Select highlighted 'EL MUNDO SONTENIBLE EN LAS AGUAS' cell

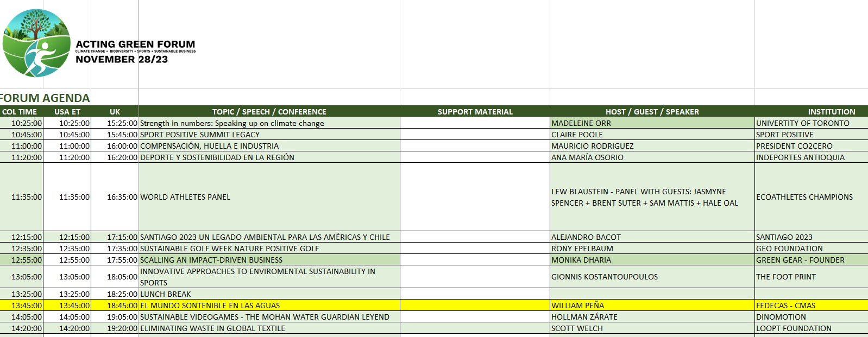tap(269, 306)
